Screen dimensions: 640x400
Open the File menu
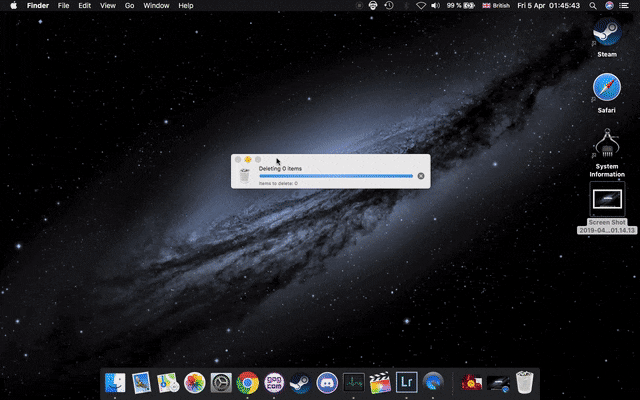tap(63, 6)
